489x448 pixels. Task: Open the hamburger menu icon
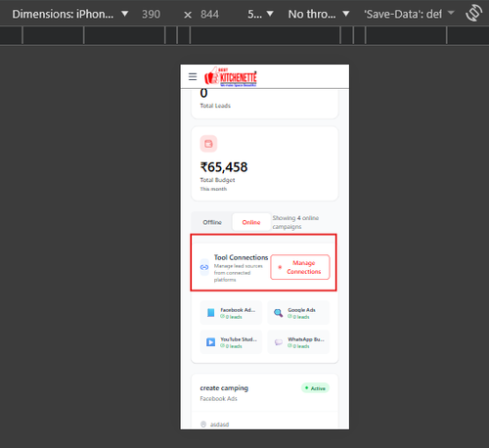(193, 76)
